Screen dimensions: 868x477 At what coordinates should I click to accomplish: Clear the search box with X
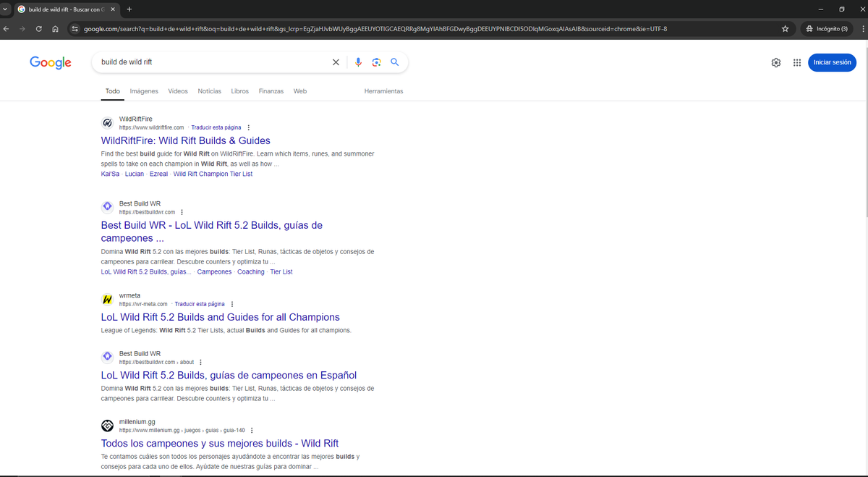click(336, 62)
